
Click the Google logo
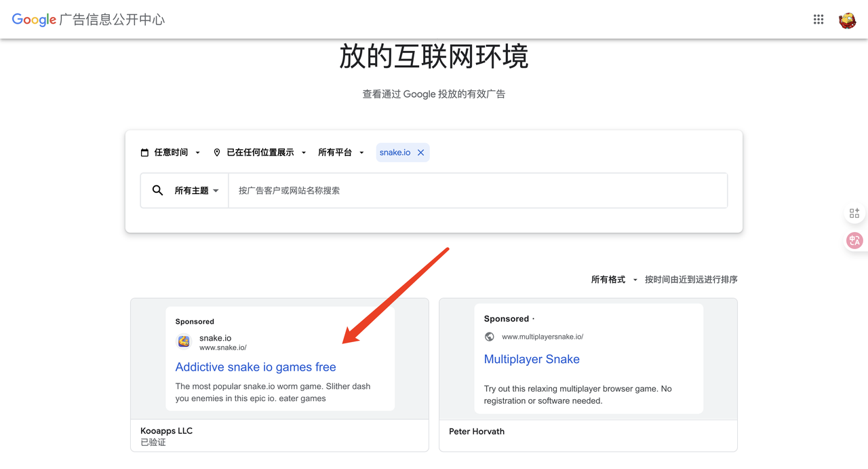pos(34,20)
